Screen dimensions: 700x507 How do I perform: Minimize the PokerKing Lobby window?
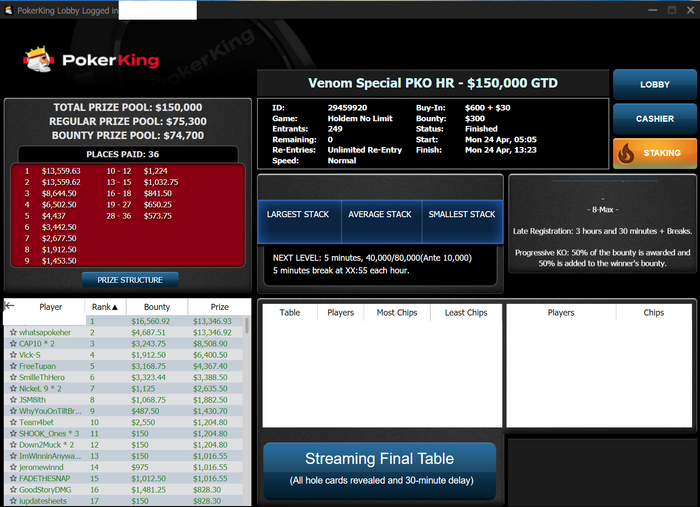click(x=653, y=10)
